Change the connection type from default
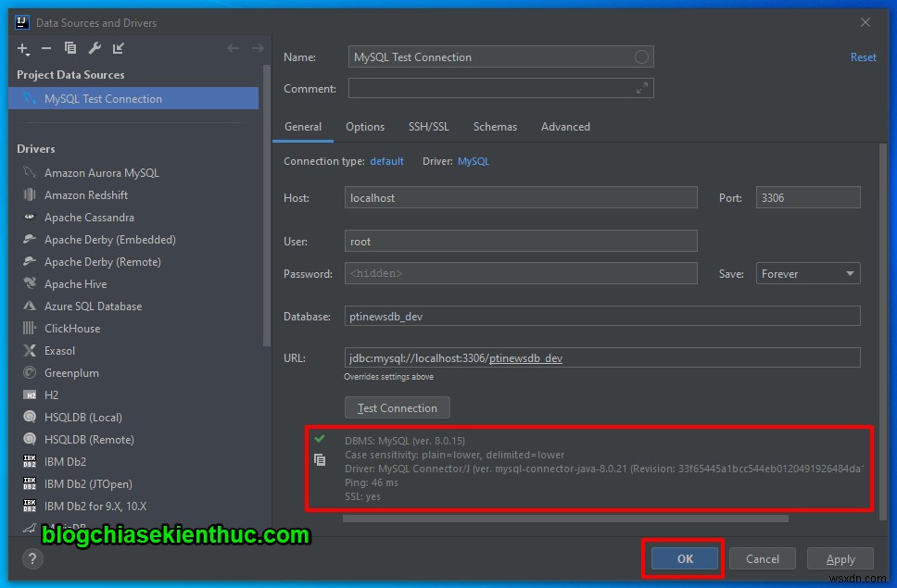Screen dimensions: 897x588 point(386,160)
